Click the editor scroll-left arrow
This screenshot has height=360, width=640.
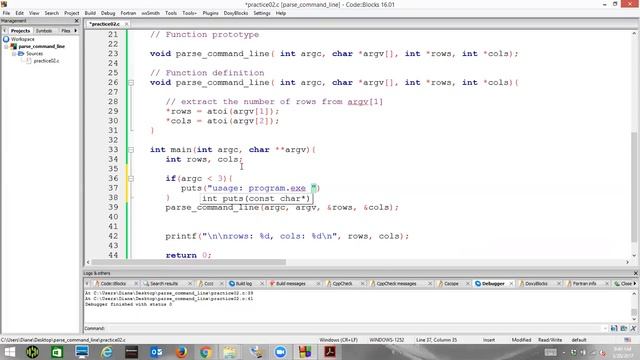(x=88, y=262)
